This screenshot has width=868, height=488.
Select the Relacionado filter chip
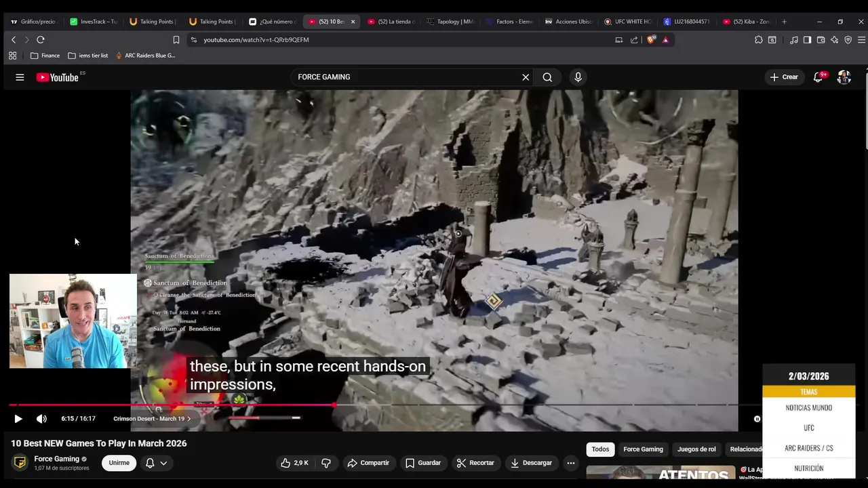click(743, 449)
